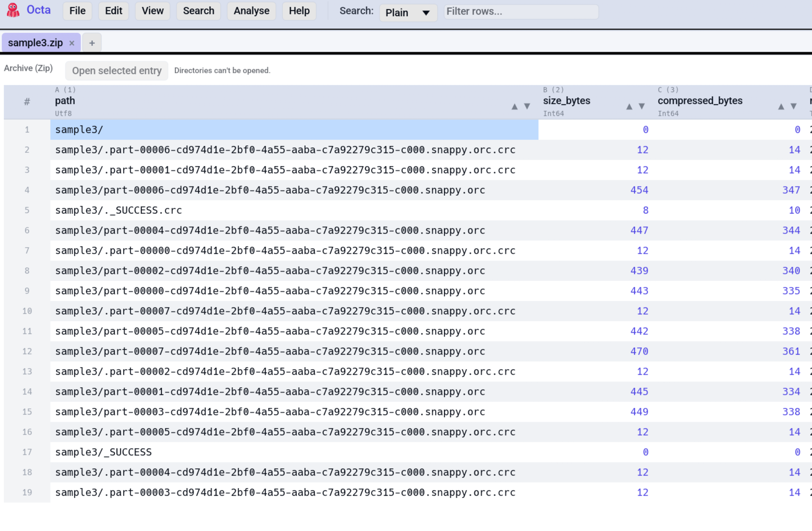The image size is (812, 531).
Task: Open the Plain search mode dropdown
Action: (x=408, y=12)
